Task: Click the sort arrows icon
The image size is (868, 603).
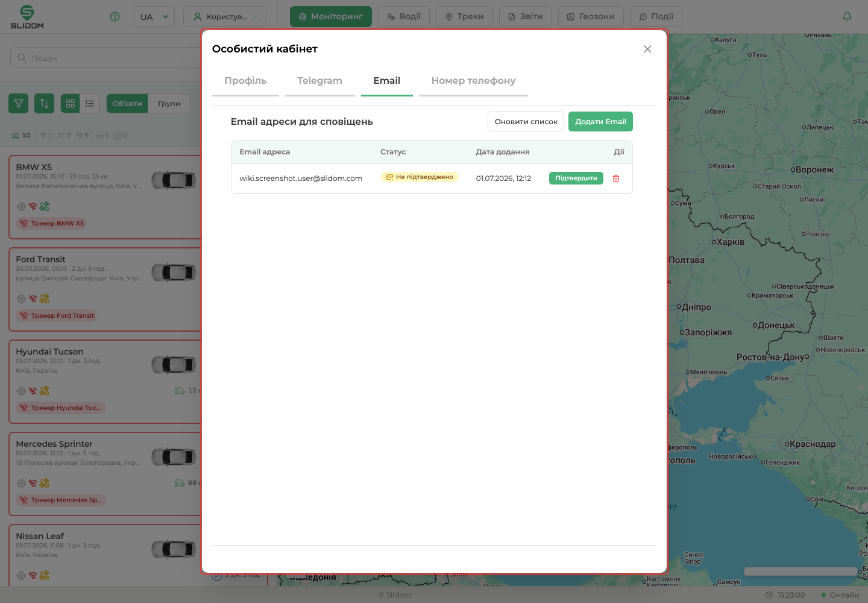Action: point(45,104)
